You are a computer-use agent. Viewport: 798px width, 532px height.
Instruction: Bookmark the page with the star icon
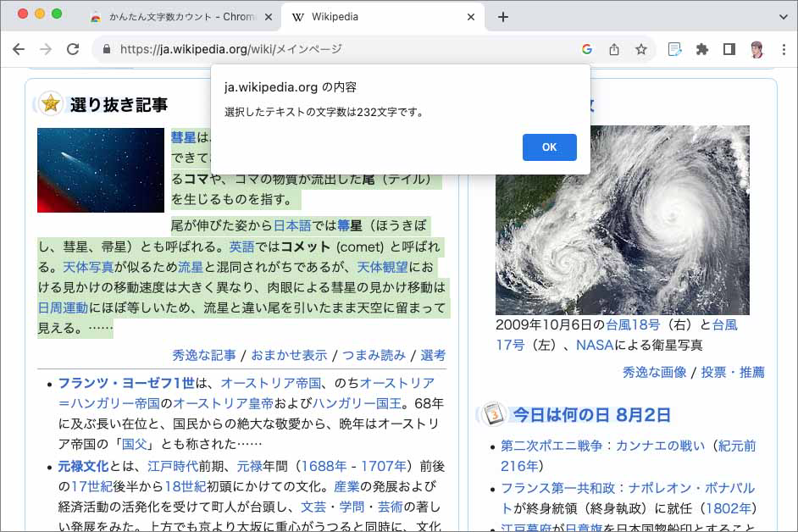click(x=639, y=50)
